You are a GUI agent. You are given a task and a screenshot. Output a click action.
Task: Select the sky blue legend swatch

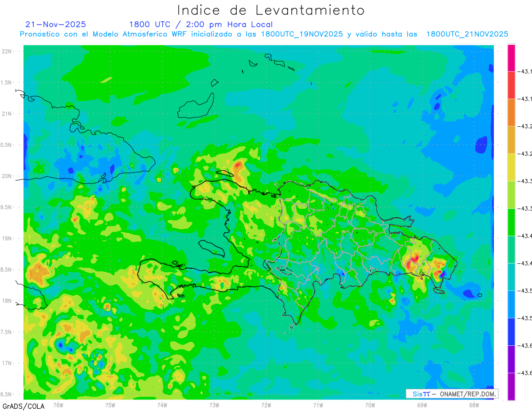pyautogui.click(x=511, y=305)
